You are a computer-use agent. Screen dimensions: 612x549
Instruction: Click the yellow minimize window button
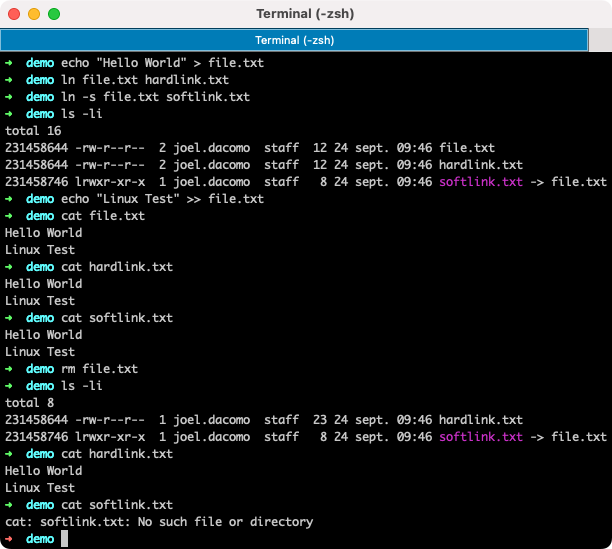33,15
